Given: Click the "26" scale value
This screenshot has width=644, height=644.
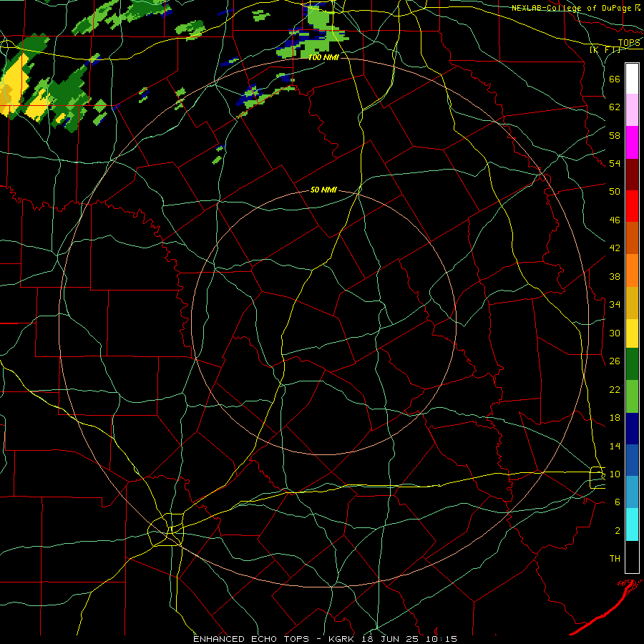Looking at the screenshot, I should pyautogui.click(x=615, y=361).
